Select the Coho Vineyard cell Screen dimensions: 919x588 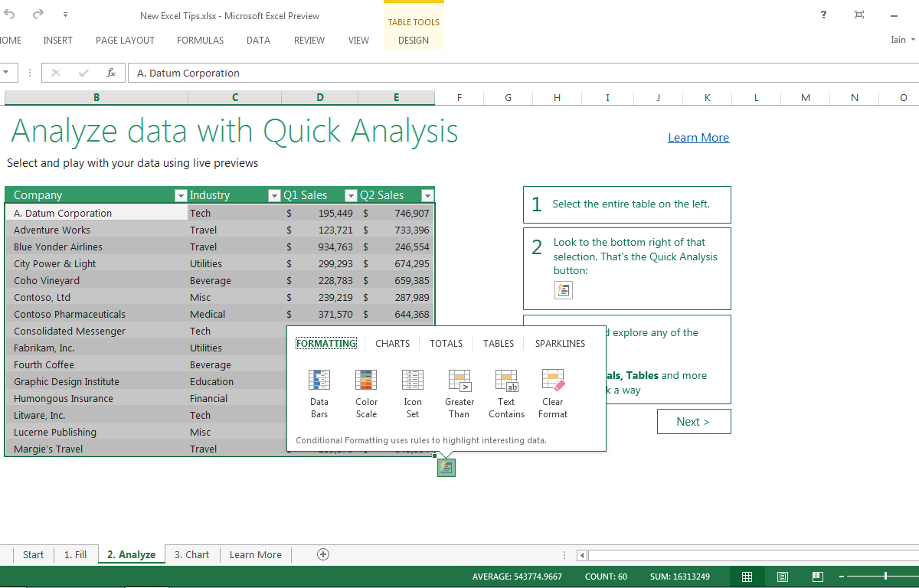pos(96,280)
